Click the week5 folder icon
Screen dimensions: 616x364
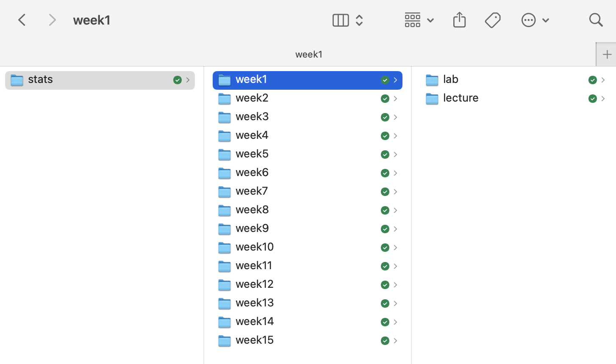(x=225, y=154)
